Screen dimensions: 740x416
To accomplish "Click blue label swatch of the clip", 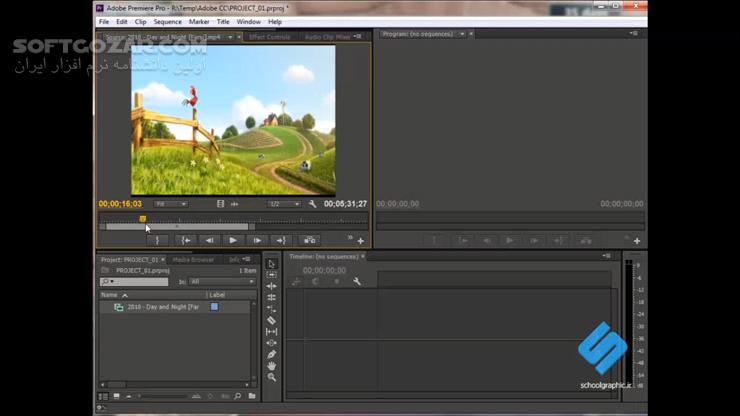I will [214, 307].
